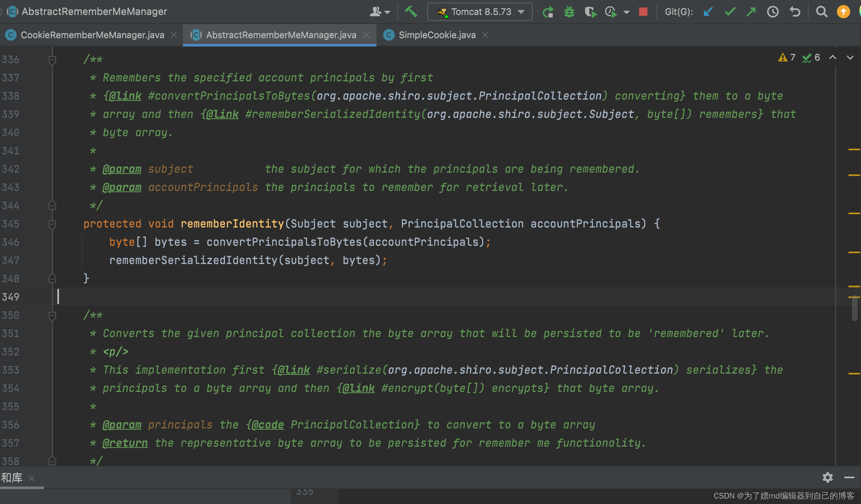This screenshot has width=861, height=504.
Task: Select the 和库 bottom panel tab
Action: (12, 478)
